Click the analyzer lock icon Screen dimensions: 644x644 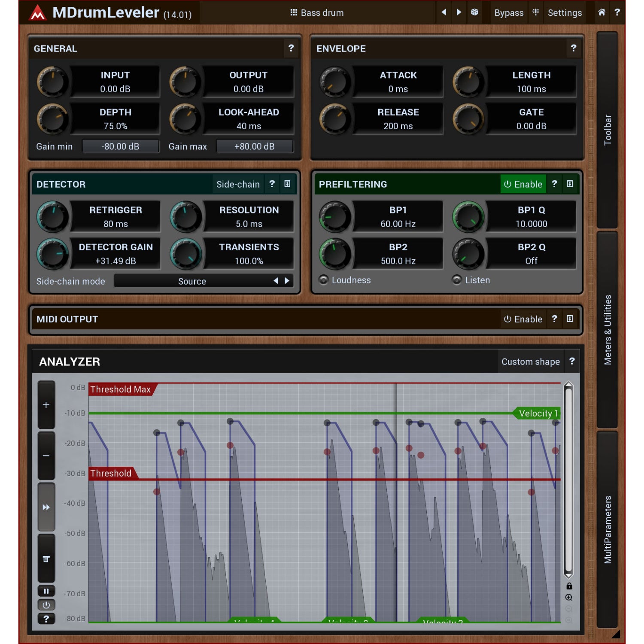coord(569,586)
